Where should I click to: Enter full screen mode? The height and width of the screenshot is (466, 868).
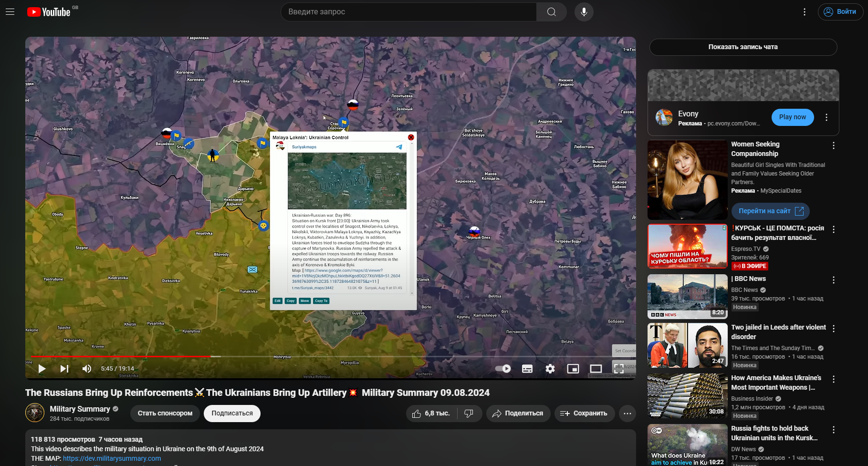(619, 369)
